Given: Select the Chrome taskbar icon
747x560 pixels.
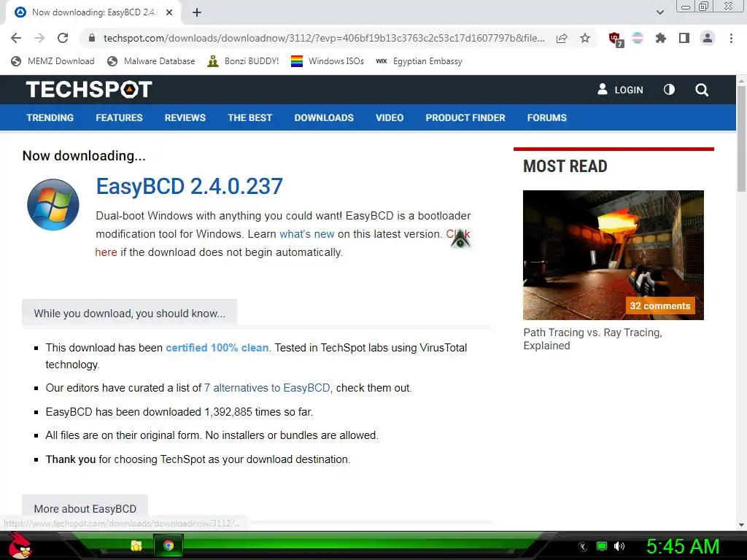Looking at the screenshot, I should (169, 545).
